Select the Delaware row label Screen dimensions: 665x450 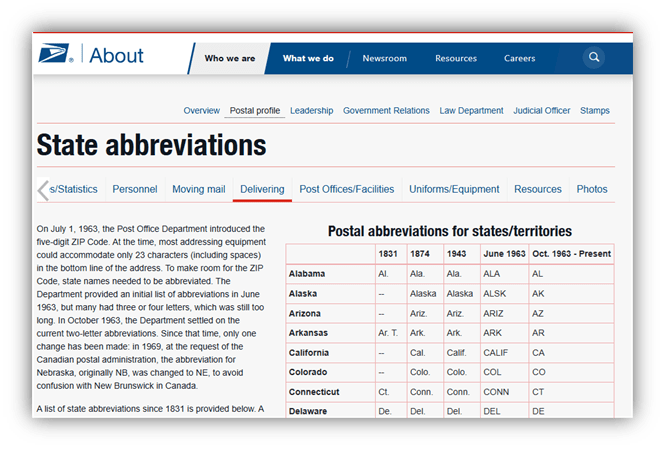[308, 411]
